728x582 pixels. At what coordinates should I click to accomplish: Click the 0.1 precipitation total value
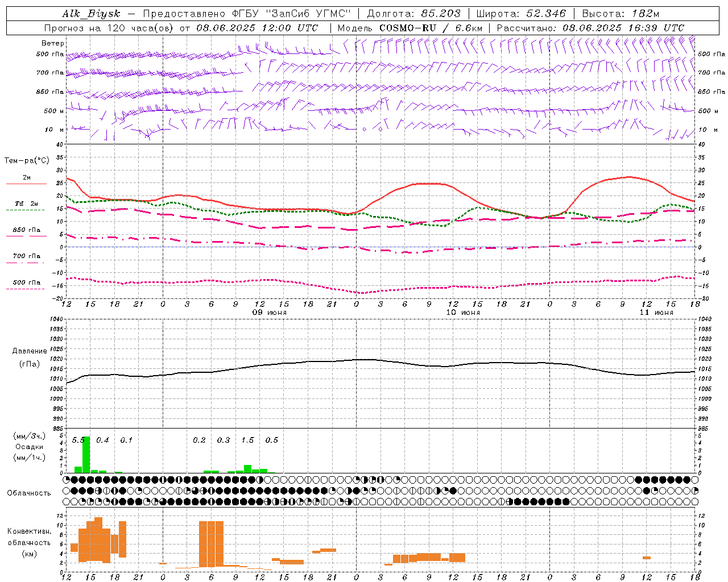pyautogui.click(x=126, y=440)
